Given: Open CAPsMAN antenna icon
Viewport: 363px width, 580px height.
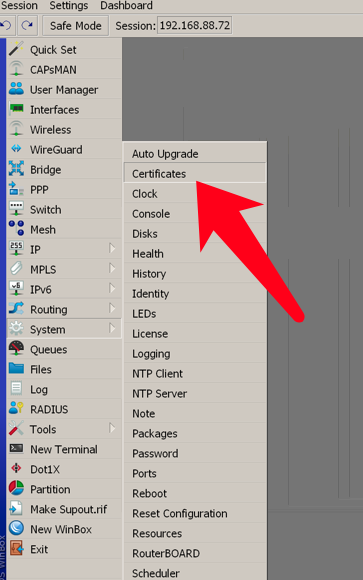Looking at the screenshot, I should (16, 69).
